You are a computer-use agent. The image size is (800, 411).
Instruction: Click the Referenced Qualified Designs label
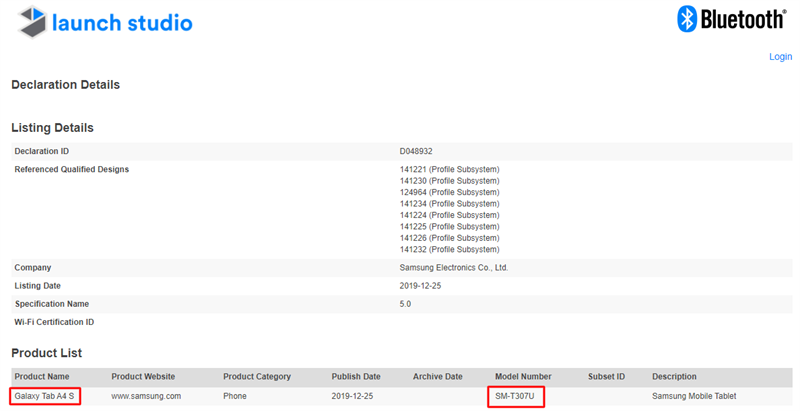click(71, 169)
